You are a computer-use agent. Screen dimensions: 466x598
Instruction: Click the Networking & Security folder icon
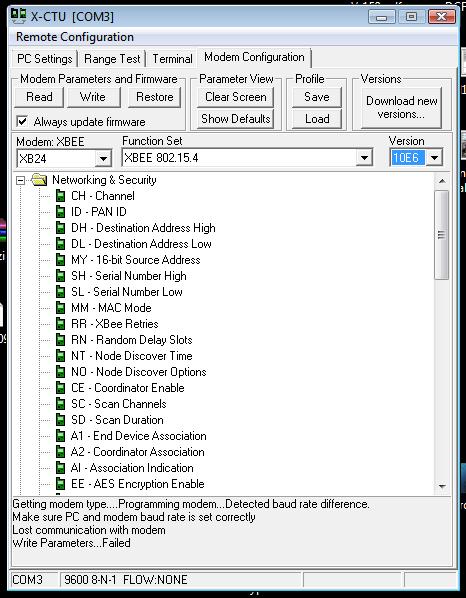click(x=39, y=180)
